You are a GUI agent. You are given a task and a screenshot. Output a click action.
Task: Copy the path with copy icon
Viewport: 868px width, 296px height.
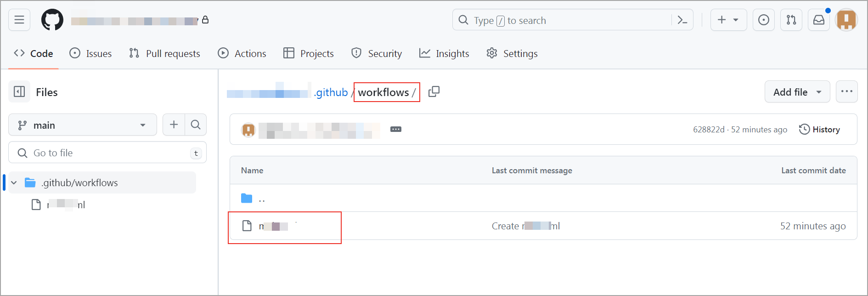click(434, 92)
